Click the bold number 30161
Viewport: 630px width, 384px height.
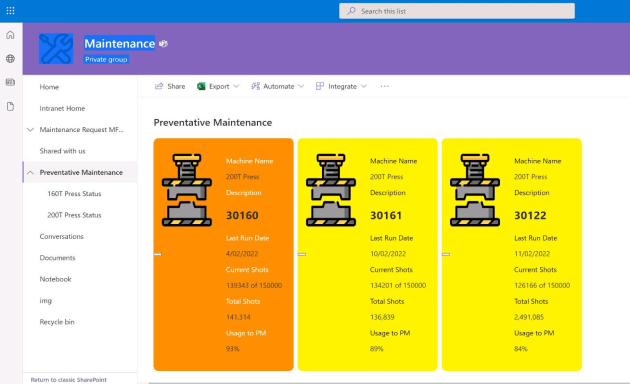click(386, 215)
